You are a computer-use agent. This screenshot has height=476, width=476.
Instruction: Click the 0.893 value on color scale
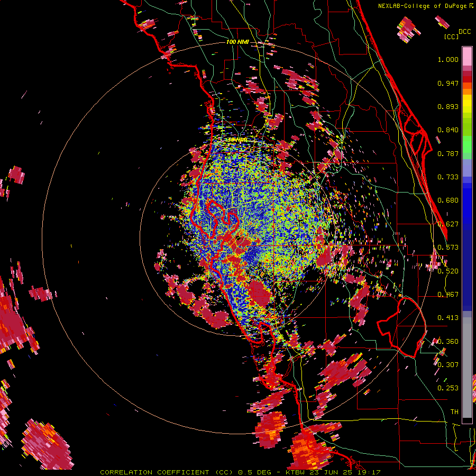448,106
